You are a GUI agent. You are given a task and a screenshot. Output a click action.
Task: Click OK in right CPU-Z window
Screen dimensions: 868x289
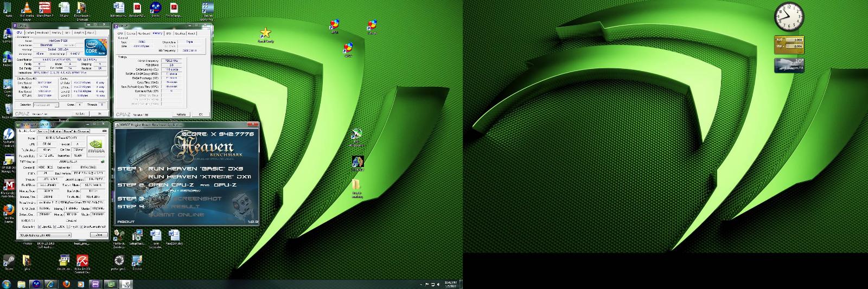click(x=201, y=114)
